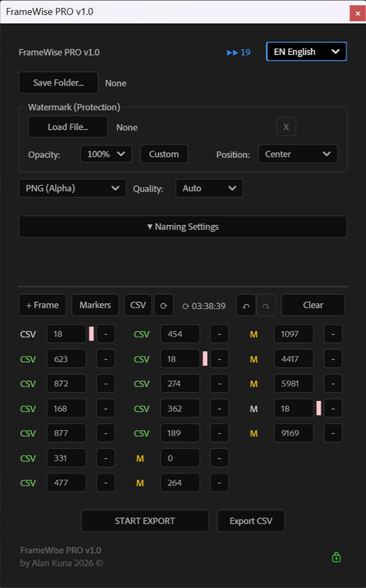Open the PNG (Alpha) format dropdown

pyautogui.click(x=72, y=188)
